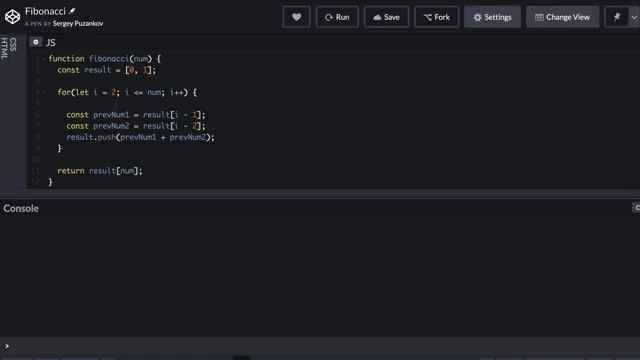Place cursor on 'return result[num];' line

click(100, 171)
